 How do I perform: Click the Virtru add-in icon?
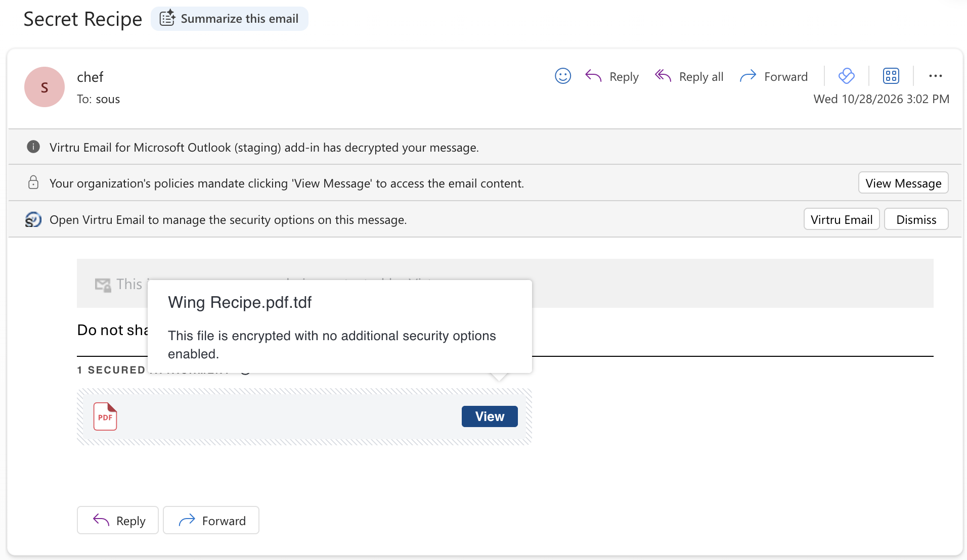pos(846,76)
